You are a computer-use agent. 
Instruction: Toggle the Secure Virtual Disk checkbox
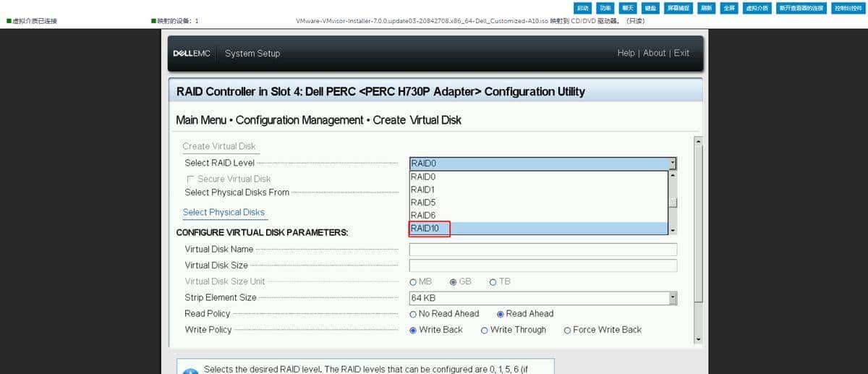[191, 179]
